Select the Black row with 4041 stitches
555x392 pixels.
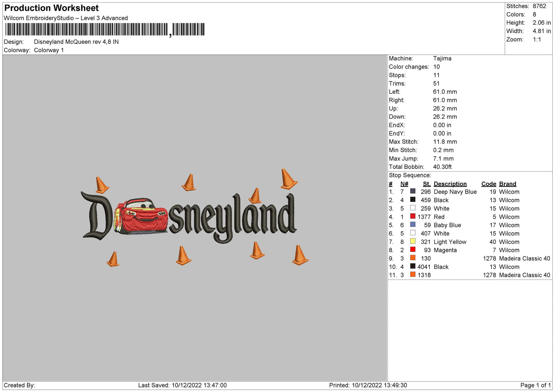[x=470, y=267]
